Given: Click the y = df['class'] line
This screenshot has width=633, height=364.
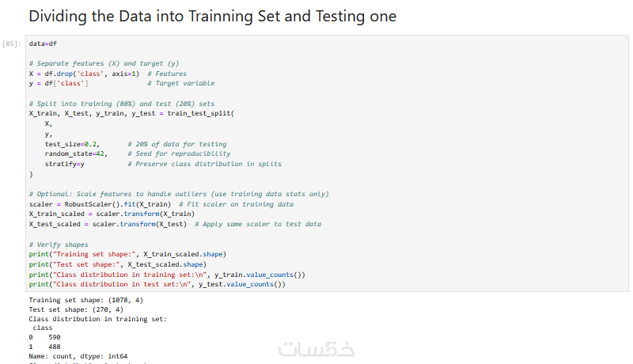Looking at the screenshot, I should pos(59,83).
